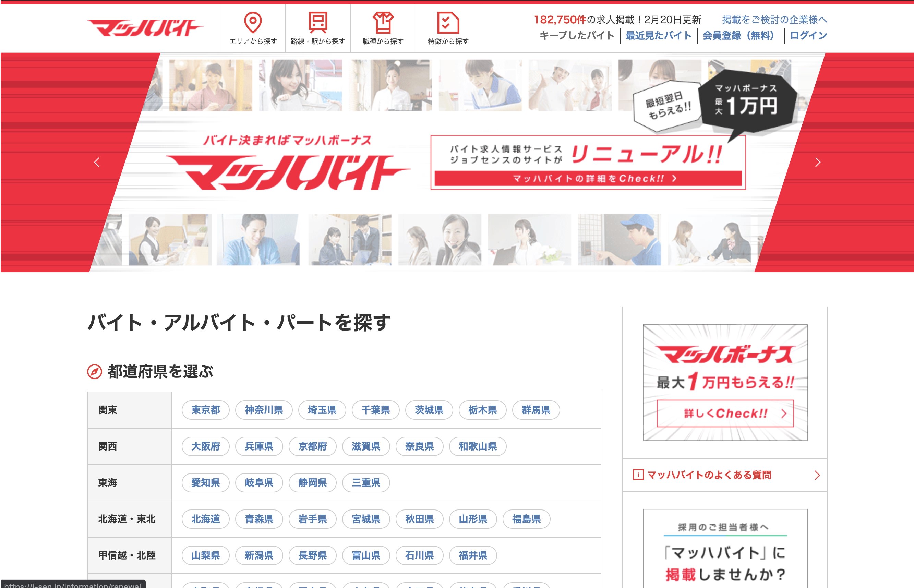
Task: Select 福島県 prefecture
Action: (526, 519)
